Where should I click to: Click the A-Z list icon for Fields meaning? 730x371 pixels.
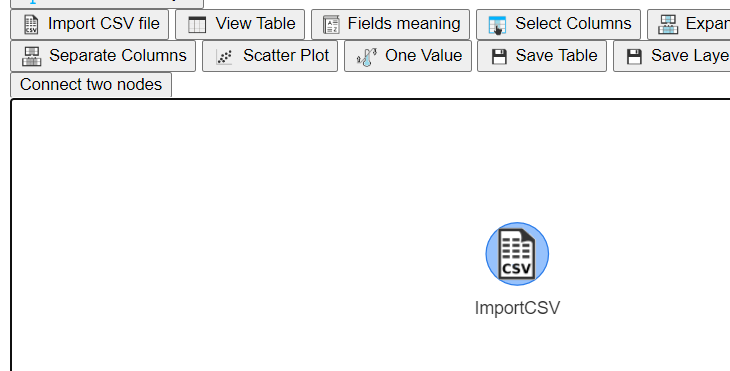pyautogui.click(x=331, y=24)
